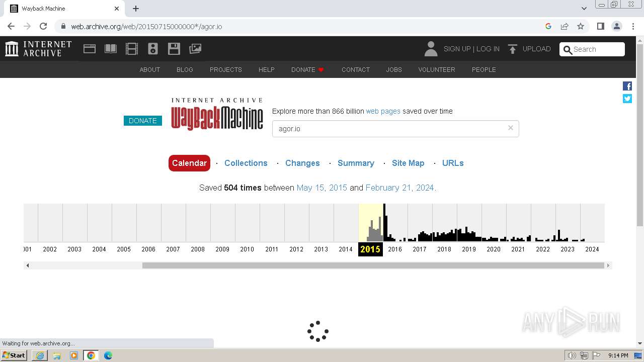The height and width of the screenshot is (362, 644).
Task: Select year 2016 on the timeline
Action: point(395,249)
